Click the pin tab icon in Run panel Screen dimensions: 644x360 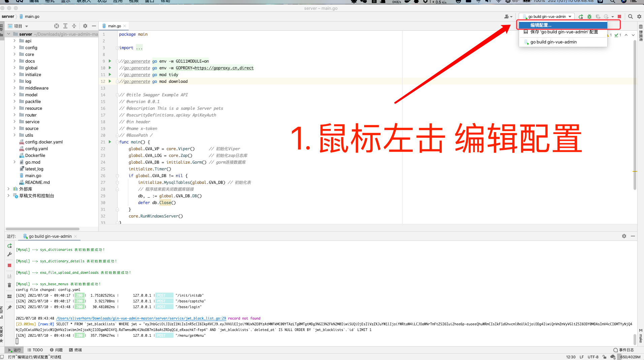coord(9,307)
